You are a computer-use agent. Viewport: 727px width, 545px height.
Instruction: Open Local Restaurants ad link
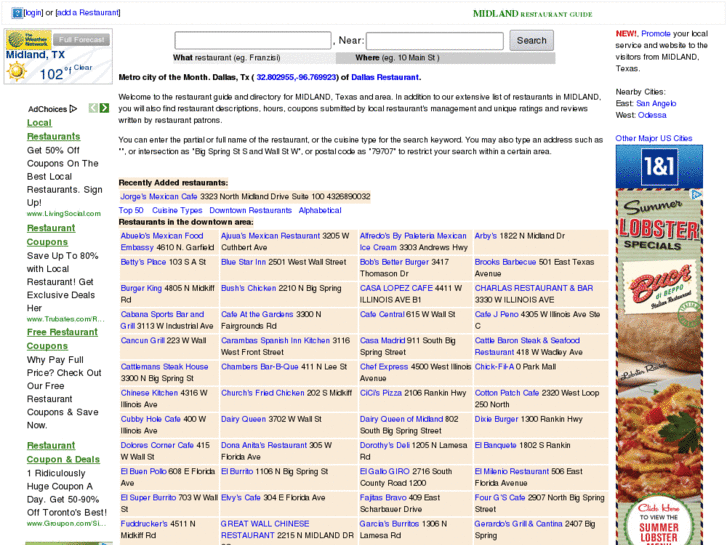point(53,129)
